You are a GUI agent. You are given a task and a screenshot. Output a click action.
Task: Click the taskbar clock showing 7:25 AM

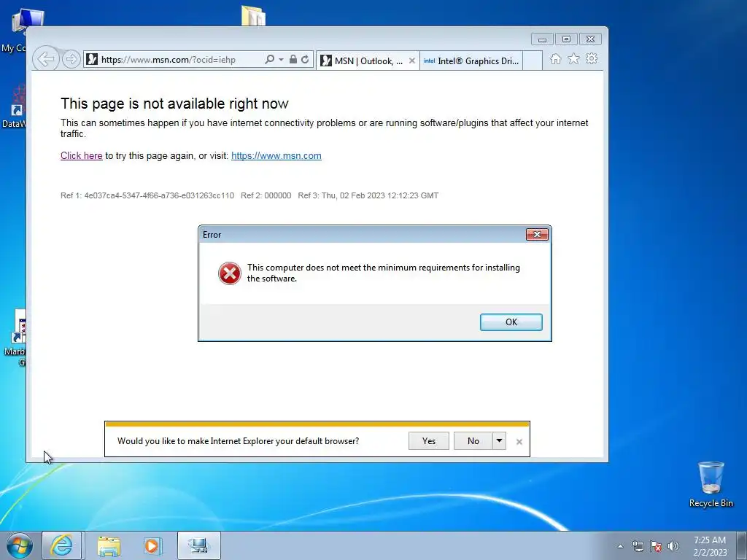point(710,546)
